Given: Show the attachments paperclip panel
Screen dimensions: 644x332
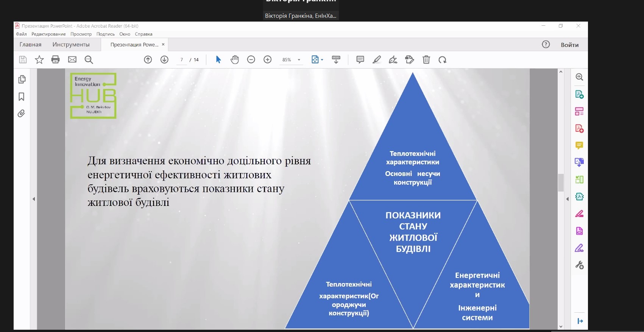Looking at the screenshot, I should pos(22,114).
